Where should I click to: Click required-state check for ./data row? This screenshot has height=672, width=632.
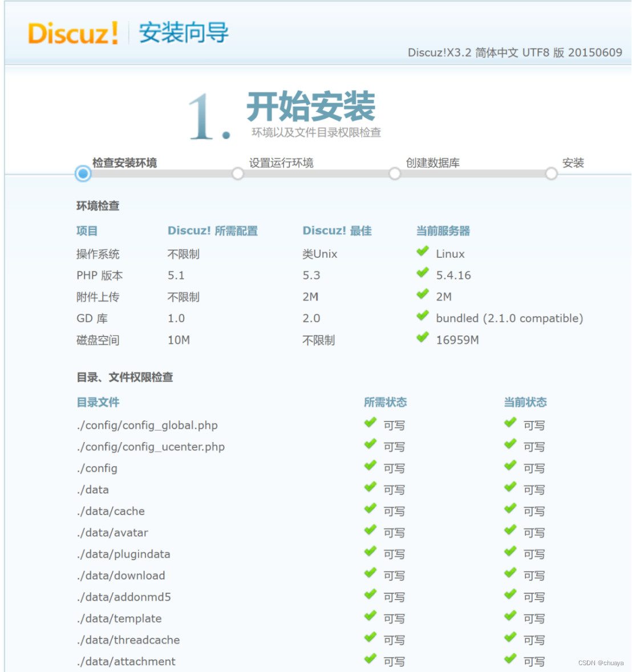pyautogui.click(x=370, y=487)
